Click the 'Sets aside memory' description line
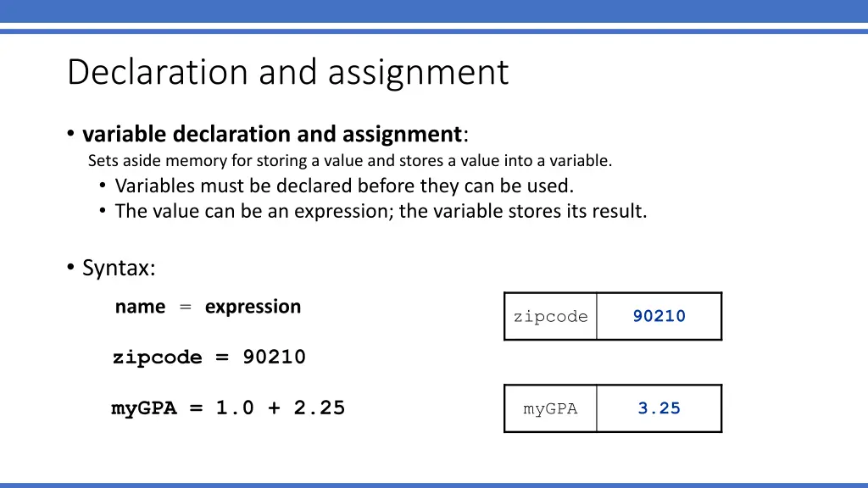This screenshot has width=868, height=488. [x=350, y=160]
